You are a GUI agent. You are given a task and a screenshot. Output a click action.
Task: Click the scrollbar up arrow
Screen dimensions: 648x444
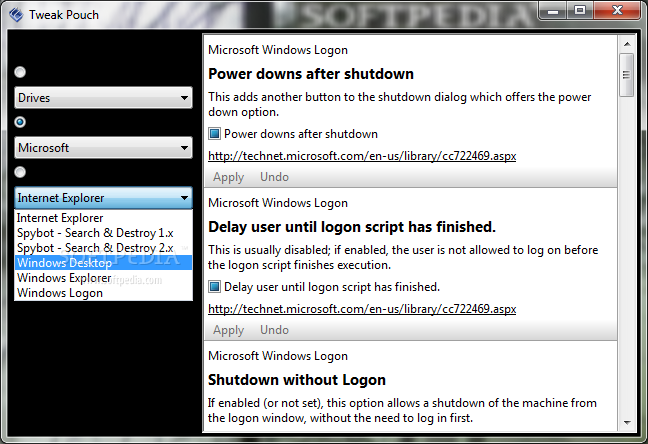pos(627,44)
